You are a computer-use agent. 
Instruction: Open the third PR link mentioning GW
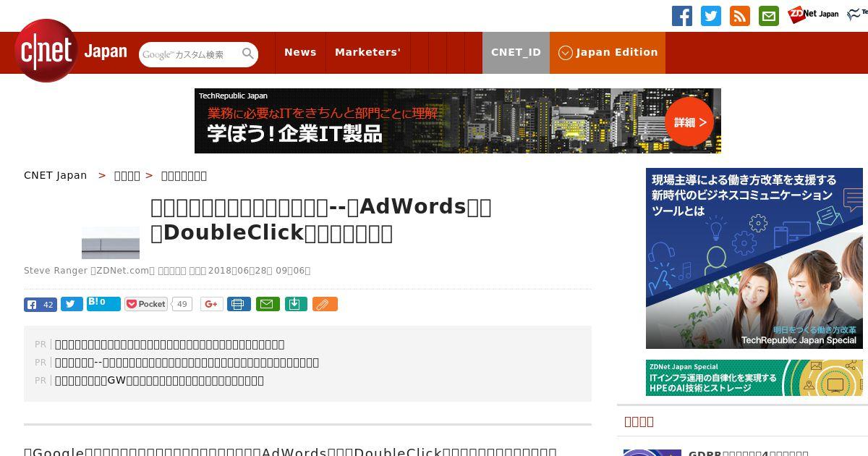[159, 381]
